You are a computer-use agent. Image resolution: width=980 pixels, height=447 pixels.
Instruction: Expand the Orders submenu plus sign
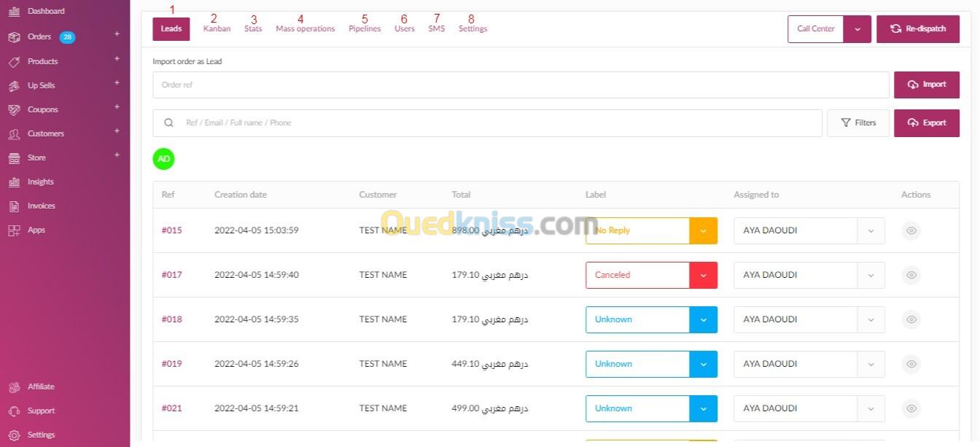click(117, 34)
